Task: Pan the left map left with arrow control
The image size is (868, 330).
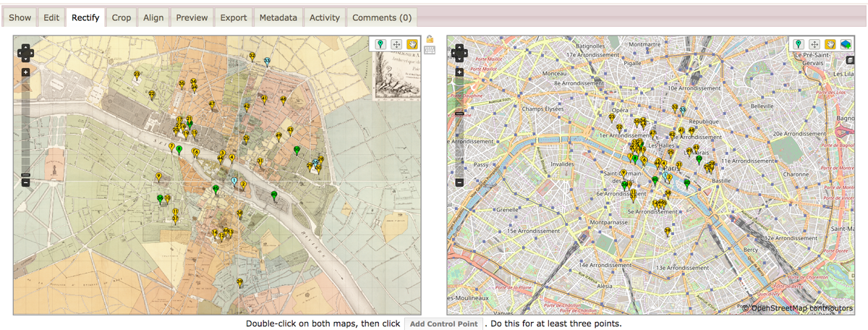Action: pos(20,52)
